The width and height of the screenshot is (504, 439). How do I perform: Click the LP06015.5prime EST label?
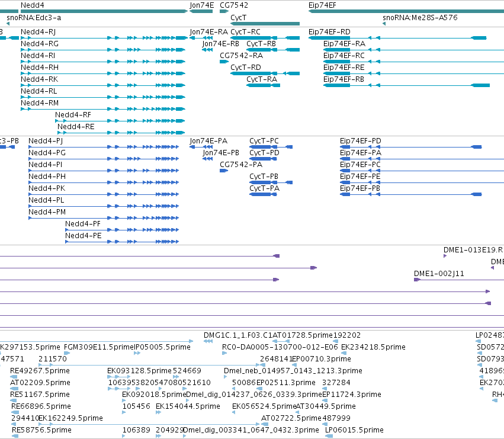coord(354,430)
